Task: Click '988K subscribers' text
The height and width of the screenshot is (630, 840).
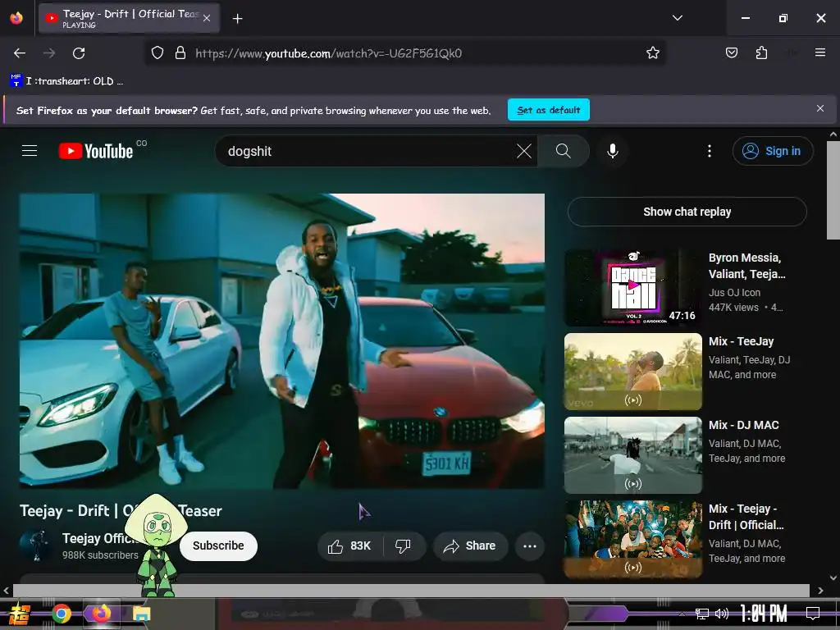Action: [100, 555]
